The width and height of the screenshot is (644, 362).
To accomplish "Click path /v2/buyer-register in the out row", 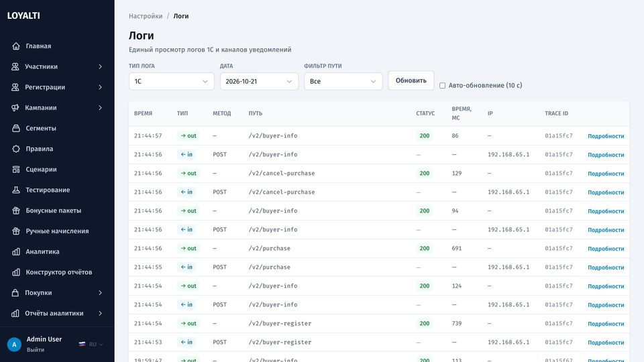I will pos(280,323).
